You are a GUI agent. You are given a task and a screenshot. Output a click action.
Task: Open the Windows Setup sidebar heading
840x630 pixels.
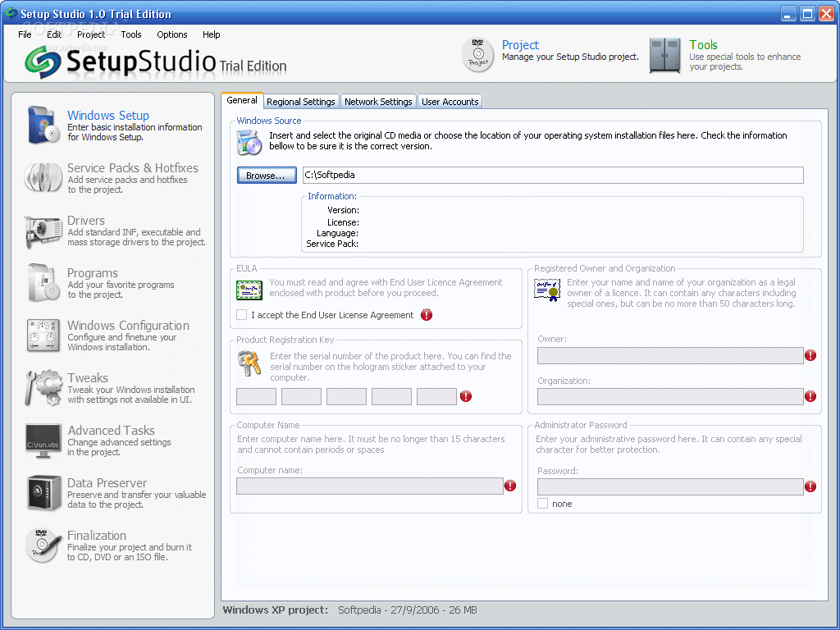click(x=108, y=115)
